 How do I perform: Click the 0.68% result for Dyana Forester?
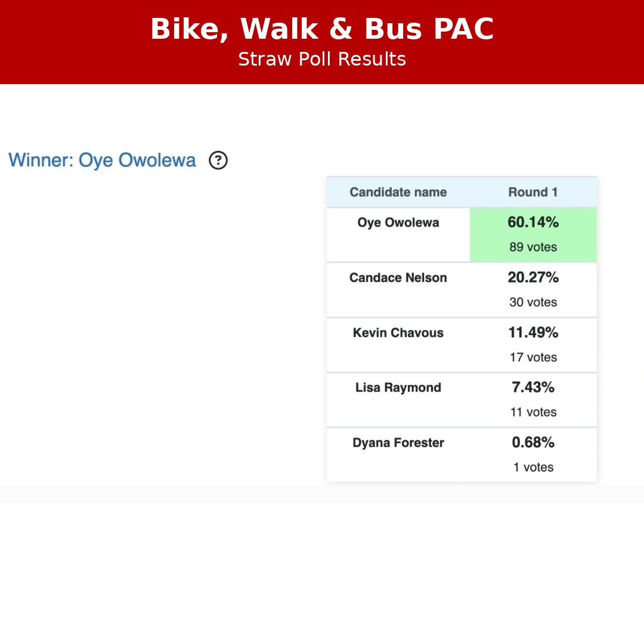tap(533, 442)
